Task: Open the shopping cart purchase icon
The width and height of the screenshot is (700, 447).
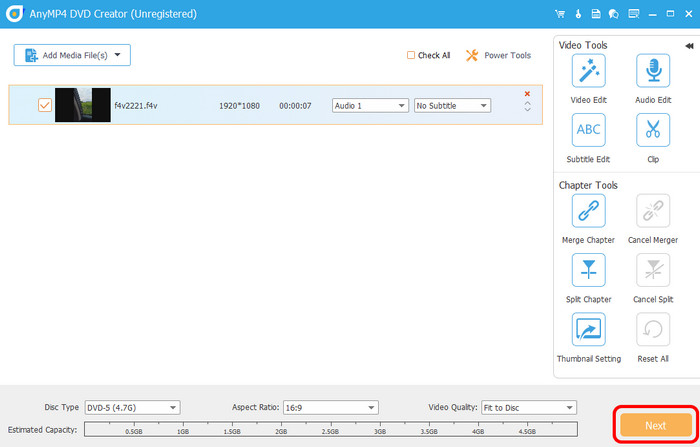Action: pos(560,14)
